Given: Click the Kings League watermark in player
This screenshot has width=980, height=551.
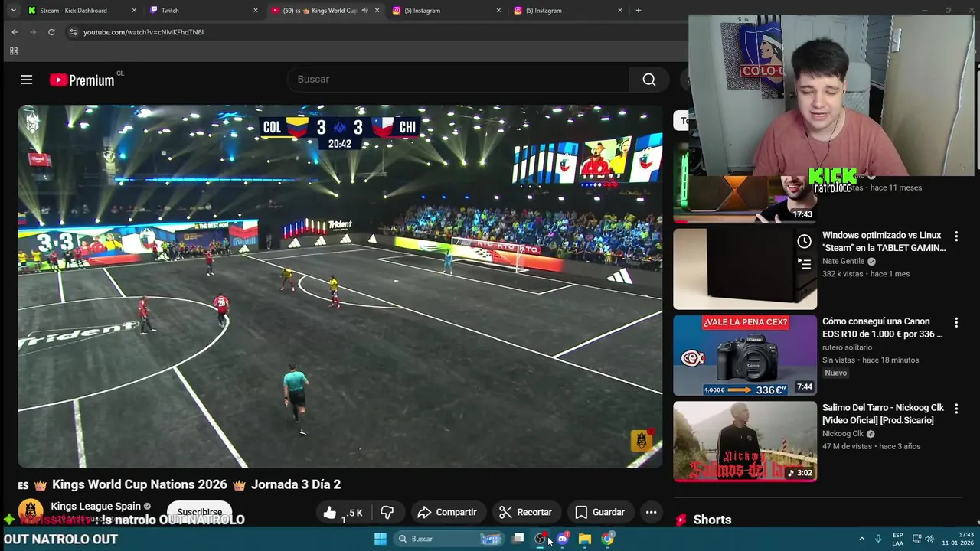Looking at the screenshot, I should [641, 440].
